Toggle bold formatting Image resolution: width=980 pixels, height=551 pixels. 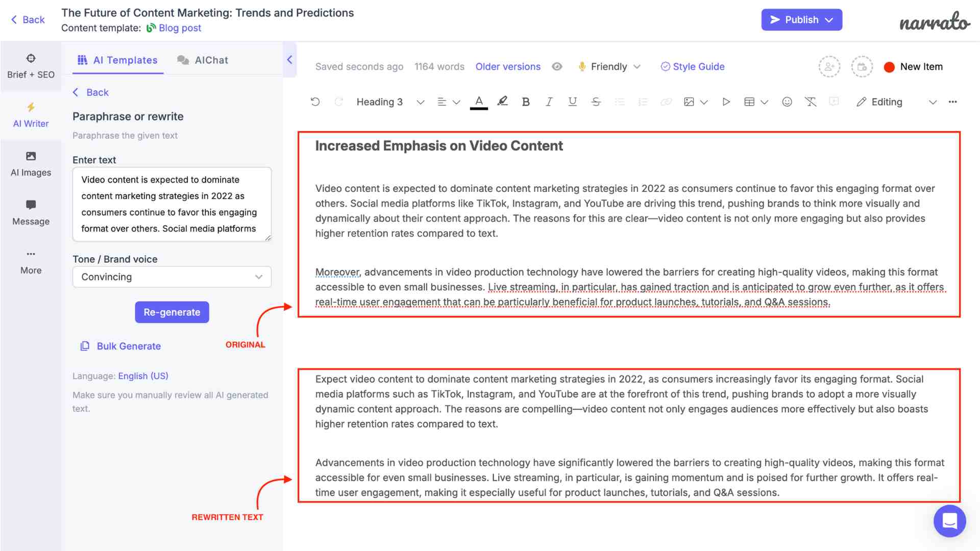pos(526,102)
